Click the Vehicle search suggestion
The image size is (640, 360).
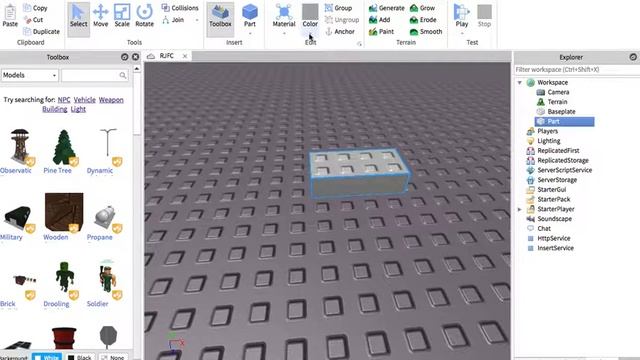(x=84, y=100)
